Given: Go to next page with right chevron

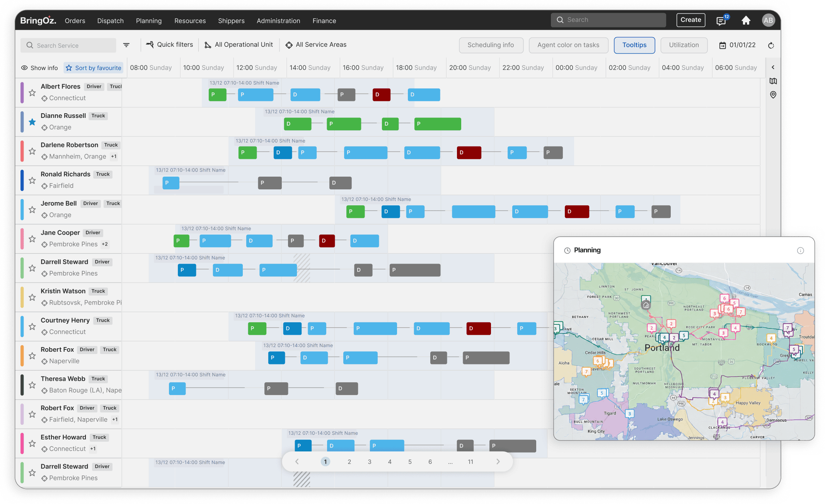Looking at the screenshot, I should (x=498, y=462).
